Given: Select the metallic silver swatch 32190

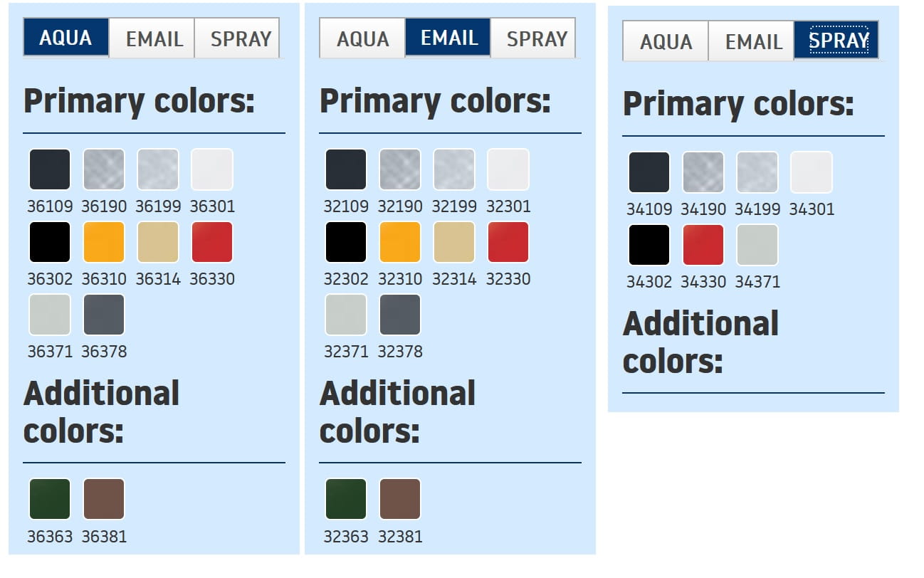Looking at the screenshot, I should point(400,169).
